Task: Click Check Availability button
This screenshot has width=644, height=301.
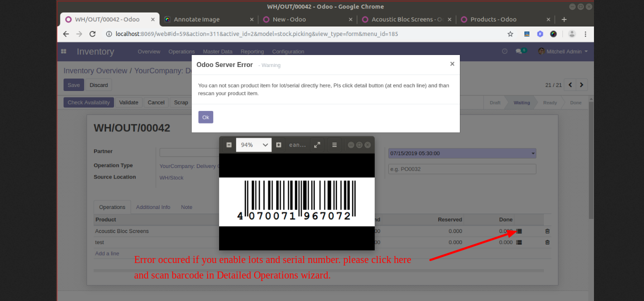Action: (89, 102)
